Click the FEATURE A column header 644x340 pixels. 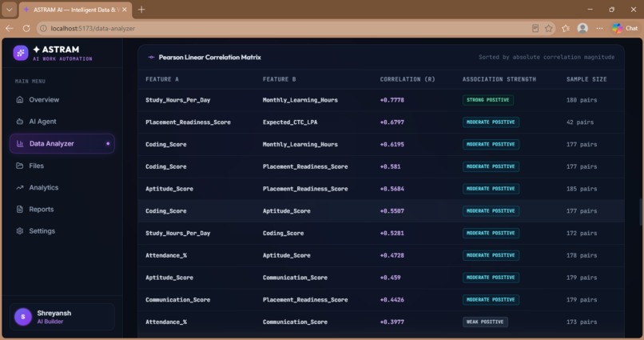(x=162, y=79)
